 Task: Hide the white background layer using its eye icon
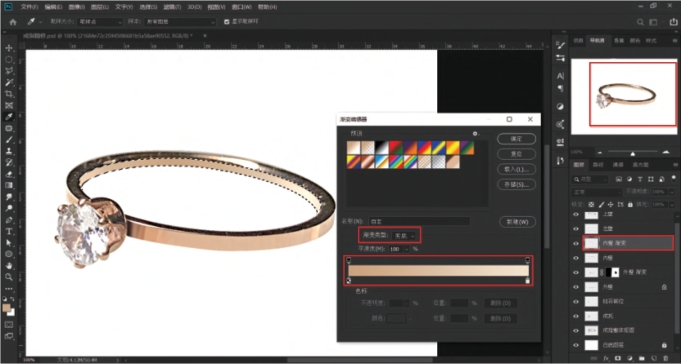tap(576, 345)
